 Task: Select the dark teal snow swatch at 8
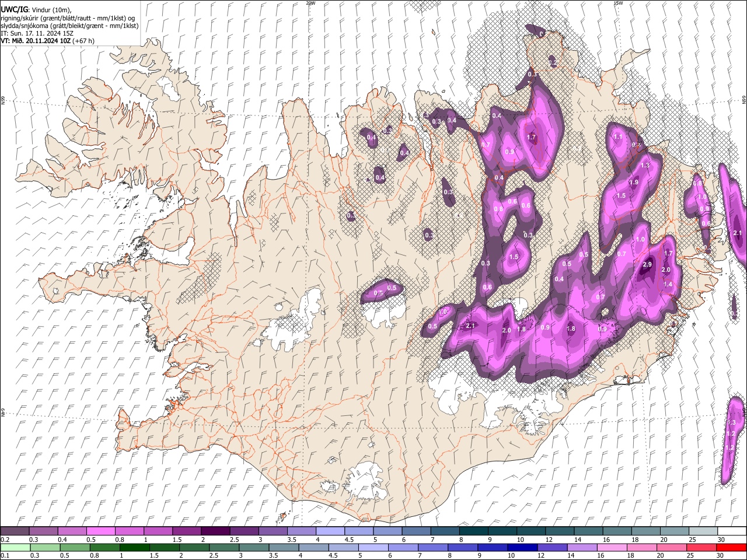click(x=473, y=531)
